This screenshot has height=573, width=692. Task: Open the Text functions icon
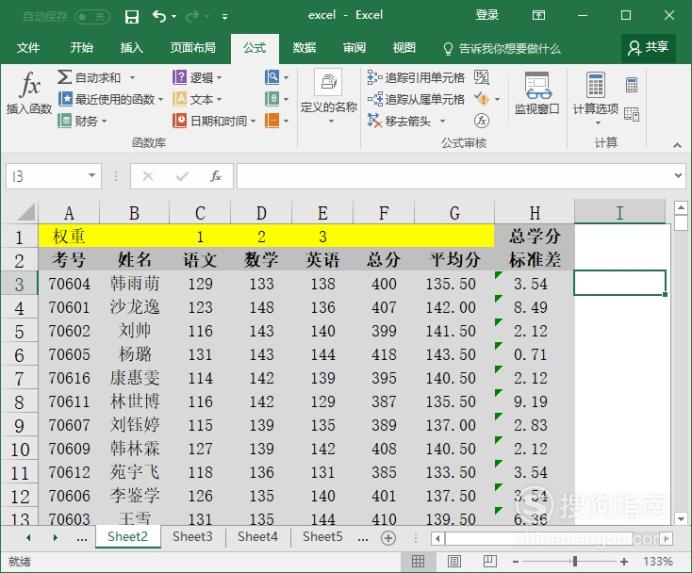[x=179, y=99]
